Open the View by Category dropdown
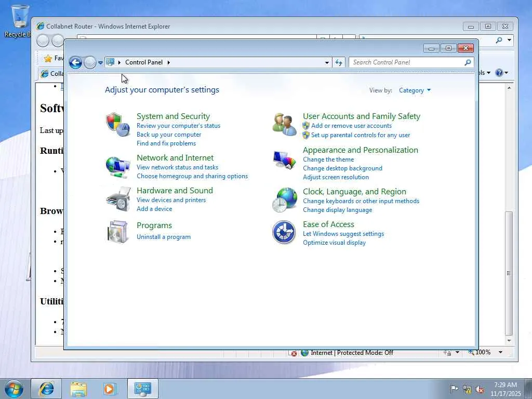Viewport: 532px width, 399px height. point(415,90)
